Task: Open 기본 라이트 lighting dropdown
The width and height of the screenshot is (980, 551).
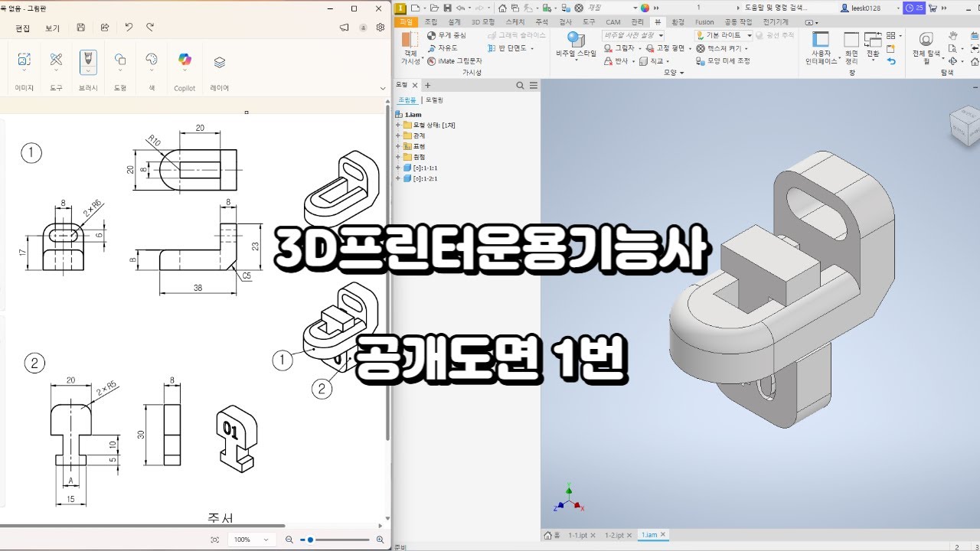Action: pyautogui.click(x=724, y=35)
